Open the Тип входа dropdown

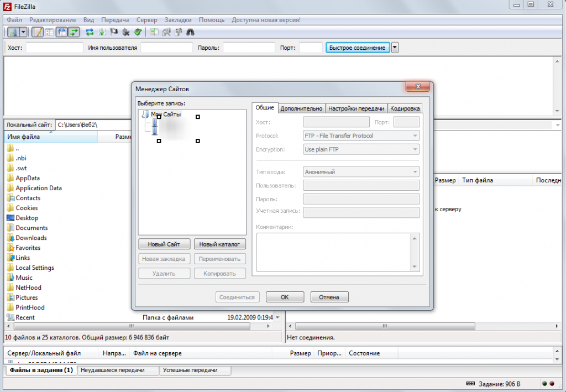point(361,172)
